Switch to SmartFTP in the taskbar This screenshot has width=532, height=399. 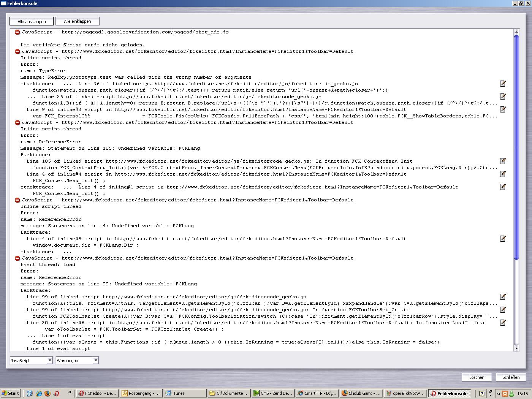coord(317,393)
